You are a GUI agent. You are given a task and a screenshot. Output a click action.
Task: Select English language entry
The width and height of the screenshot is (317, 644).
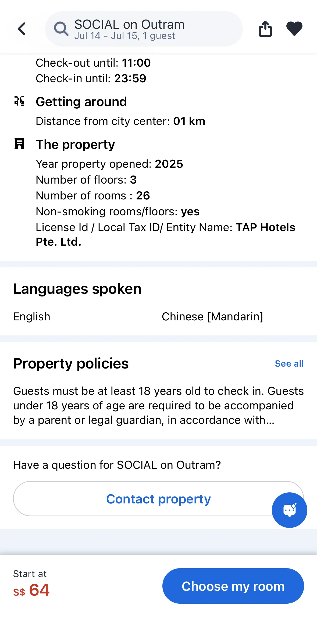point(32,317)
